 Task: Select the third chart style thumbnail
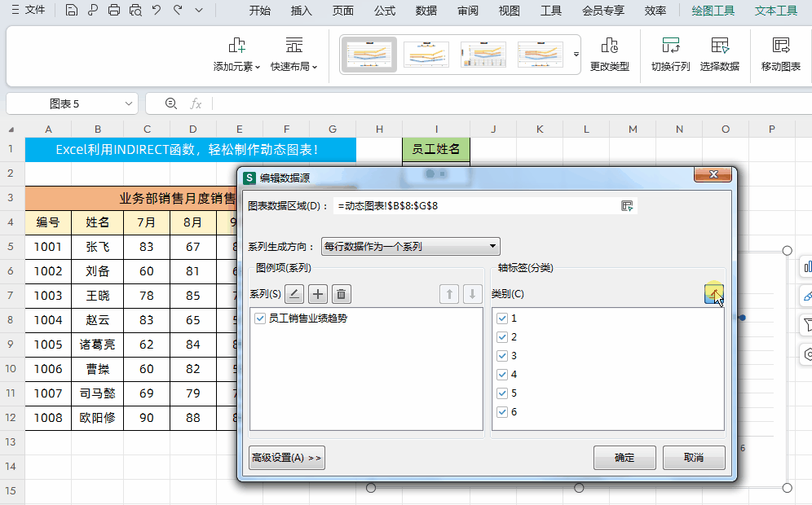[483, 55]
